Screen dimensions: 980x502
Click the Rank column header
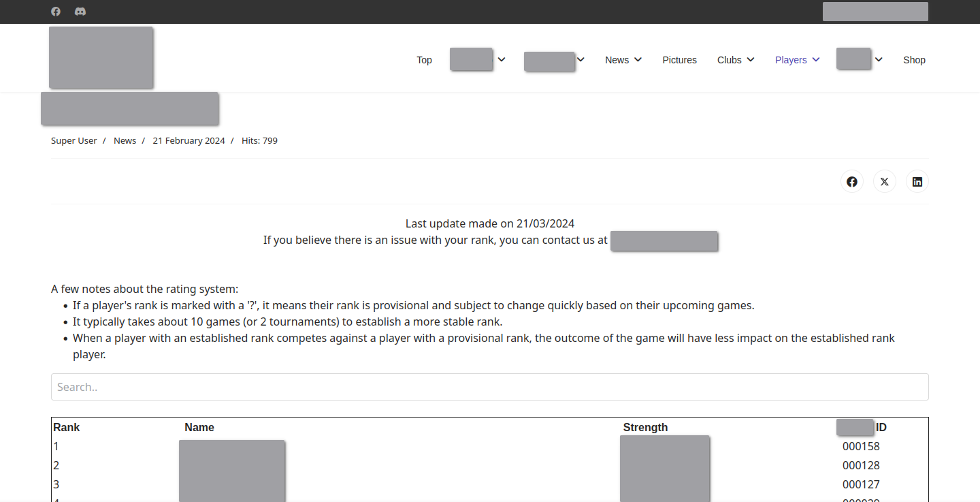point(67,428)
